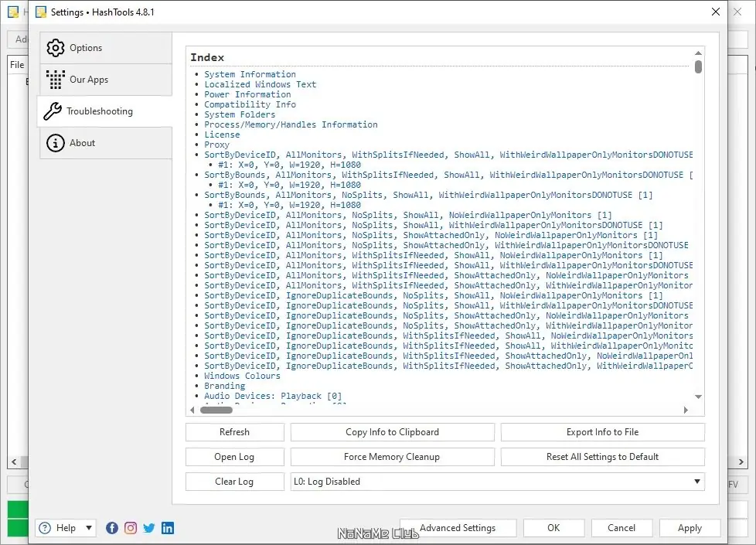Open the Compatibility Info link
This screenshot has width=756, height=545.
(250, 104)
